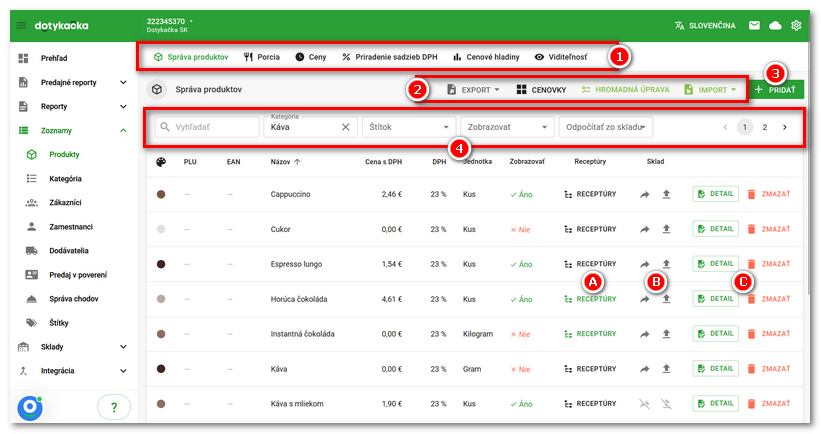821x434 pixels.
Task: Clear the Káva category filter
Action: (346, 127)
